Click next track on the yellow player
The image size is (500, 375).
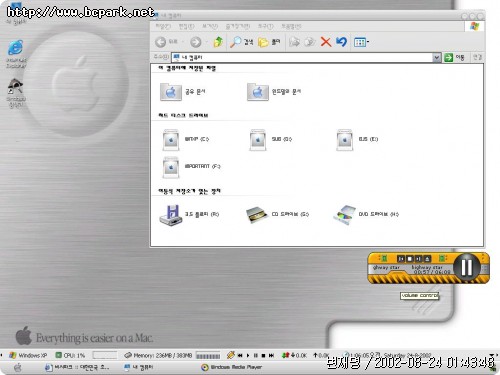[418, 258]
